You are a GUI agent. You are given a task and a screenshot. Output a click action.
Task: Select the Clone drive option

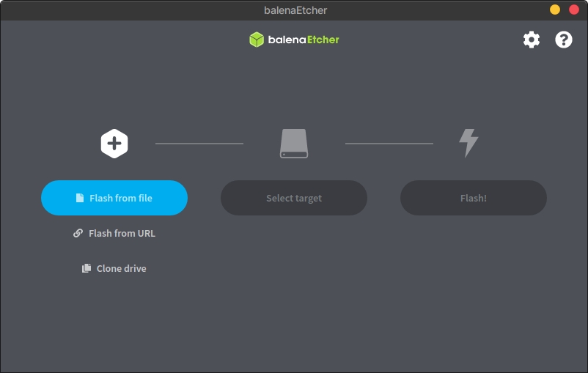click(121, 269)
